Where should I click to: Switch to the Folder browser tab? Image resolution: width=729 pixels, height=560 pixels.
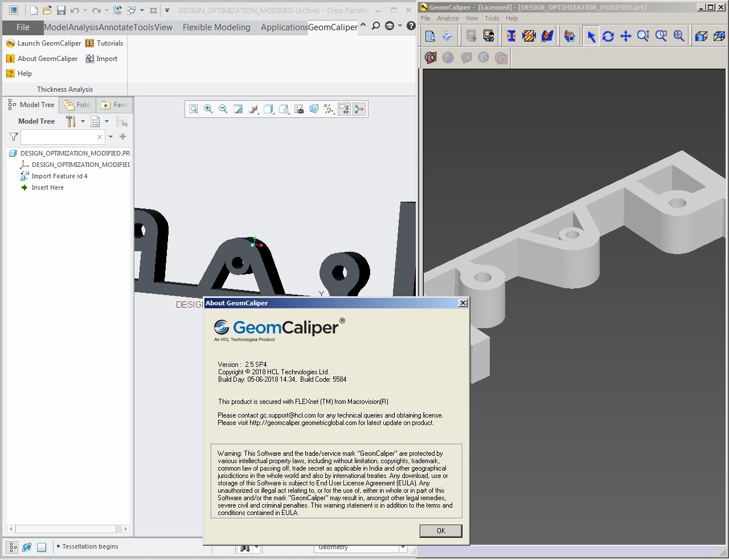(x=77, y=105)
